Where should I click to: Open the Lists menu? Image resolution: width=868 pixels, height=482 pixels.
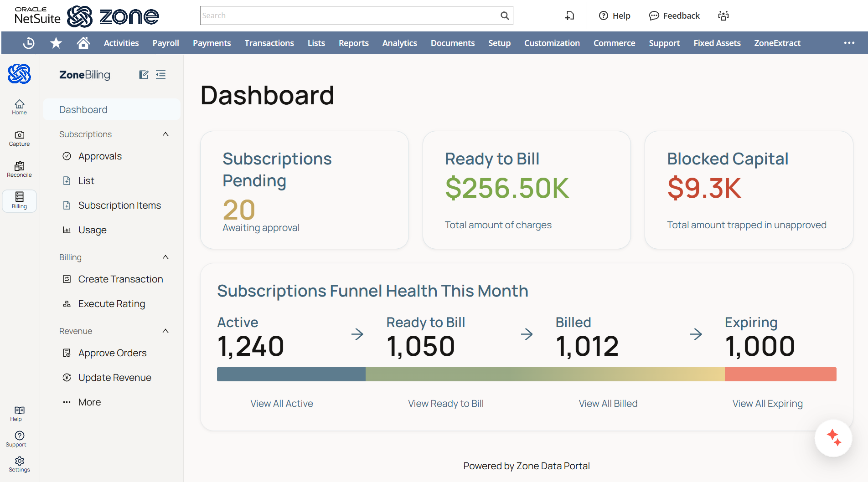[x=316, y=43]
